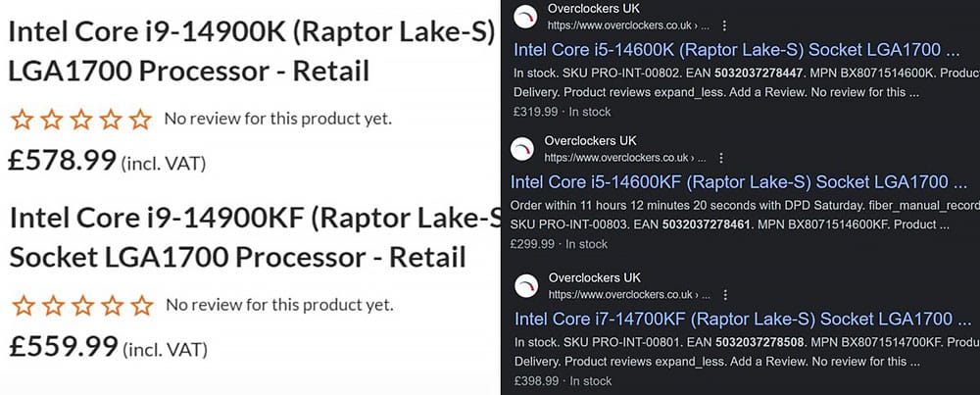
Task: Click overclockers.co.uk URL above i7-14700KF result
Action: point(629,294)
